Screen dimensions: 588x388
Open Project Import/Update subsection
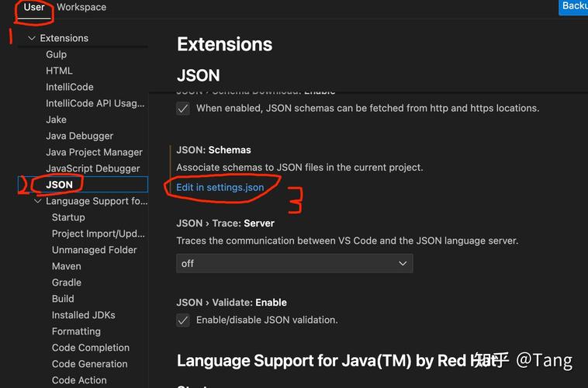(x=99, y=234)
